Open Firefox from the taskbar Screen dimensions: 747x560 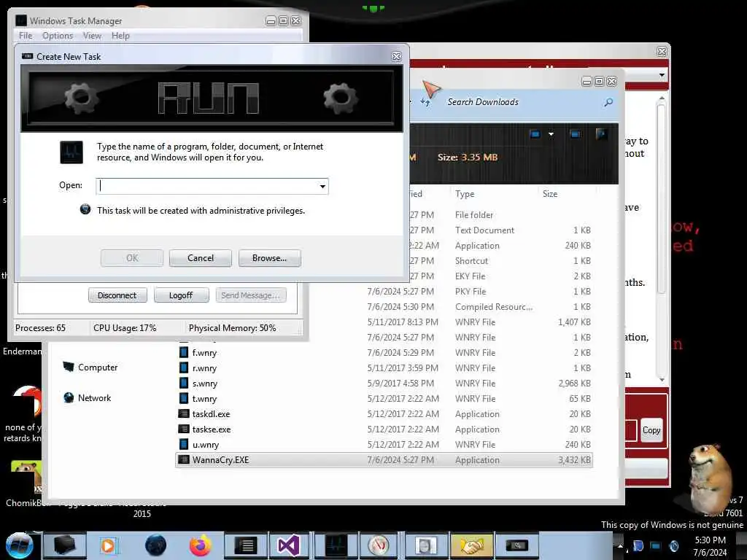coord(200,545)
